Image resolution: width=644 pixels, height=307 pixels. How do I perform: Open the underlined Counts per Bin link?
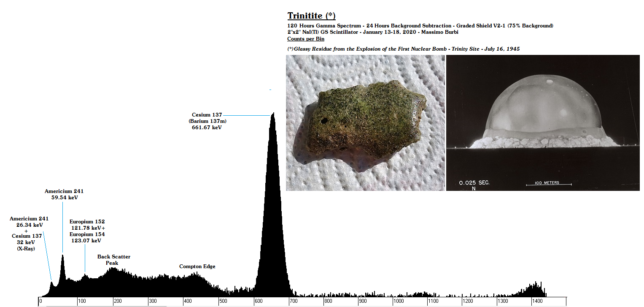click(306, 39)
